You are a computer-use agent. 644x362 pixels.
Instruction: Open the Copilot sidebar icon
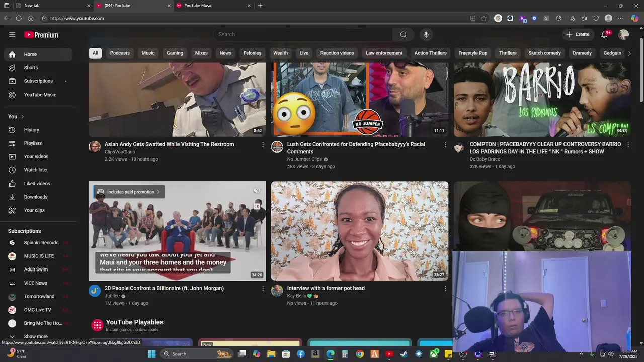click(x=634, y=18)
